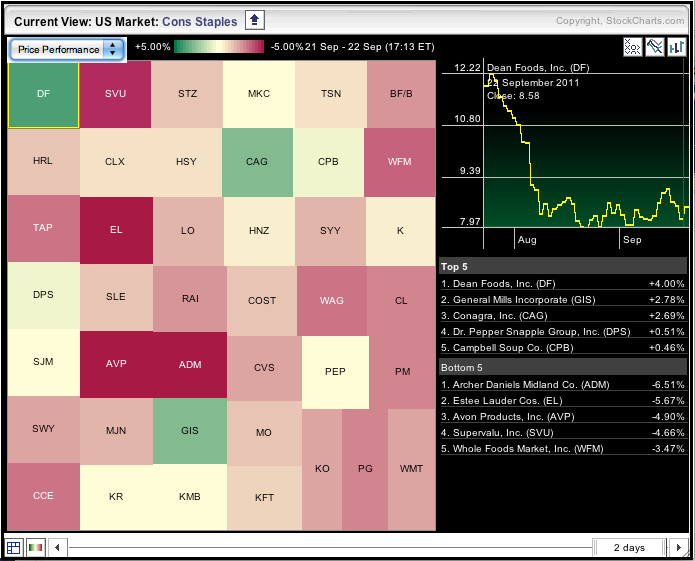Screen dimensions: 695x561
Task: Click the up-arrow icon beside Cons Staples
Action: 254,20
